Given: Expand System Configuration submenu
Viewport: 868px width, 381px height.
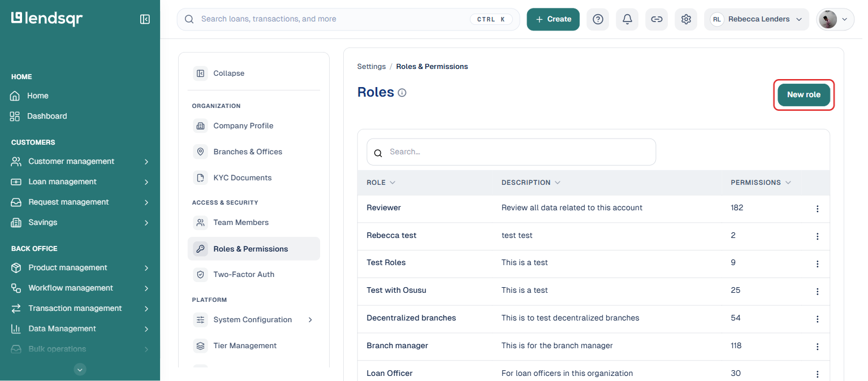Looking at the screenshot, I should pyautogui.click(x=310, y=320).
